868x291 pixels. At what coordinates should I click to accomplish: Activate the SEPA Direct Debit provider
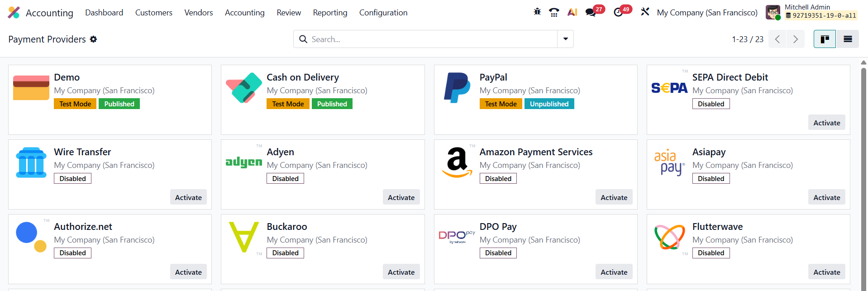pyautogui.click(x=826, y=123)
